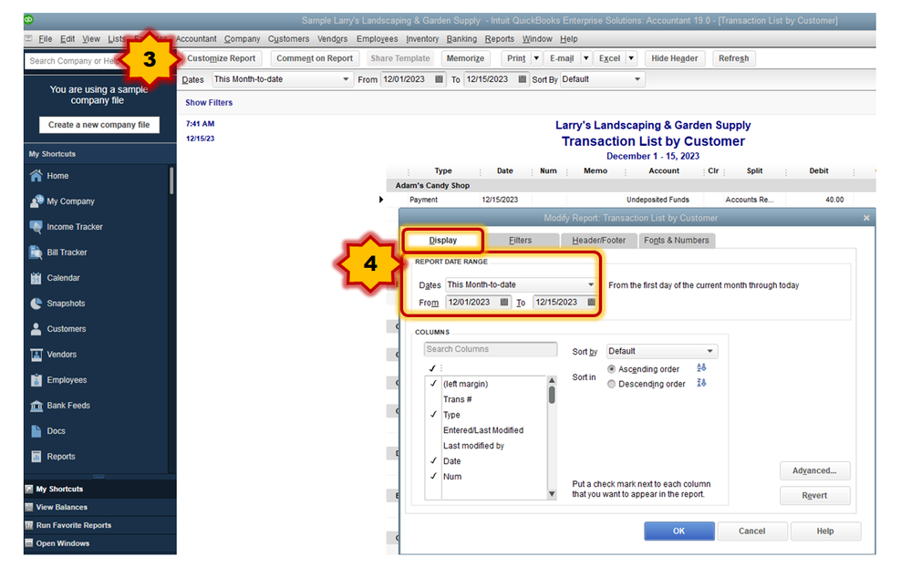Open the E-mail dropdown arrow

coord(586,58)
